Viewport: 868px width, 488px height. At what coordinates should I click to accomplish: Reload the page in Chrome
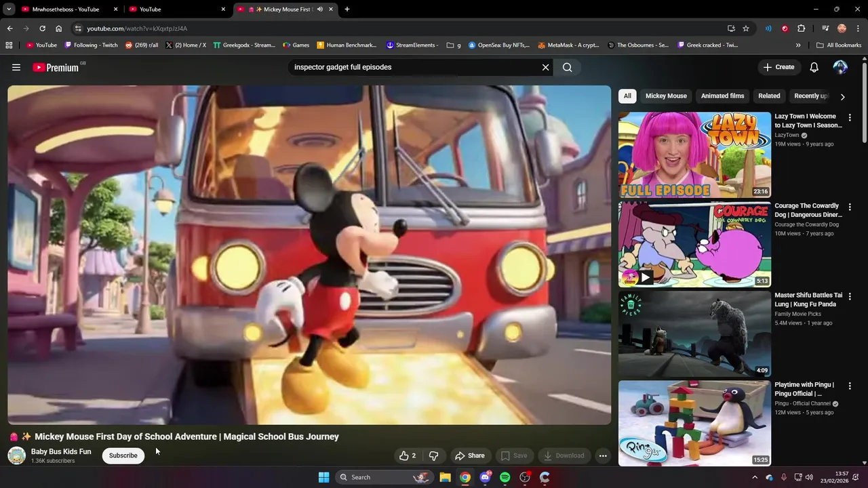tap(42, 28)
